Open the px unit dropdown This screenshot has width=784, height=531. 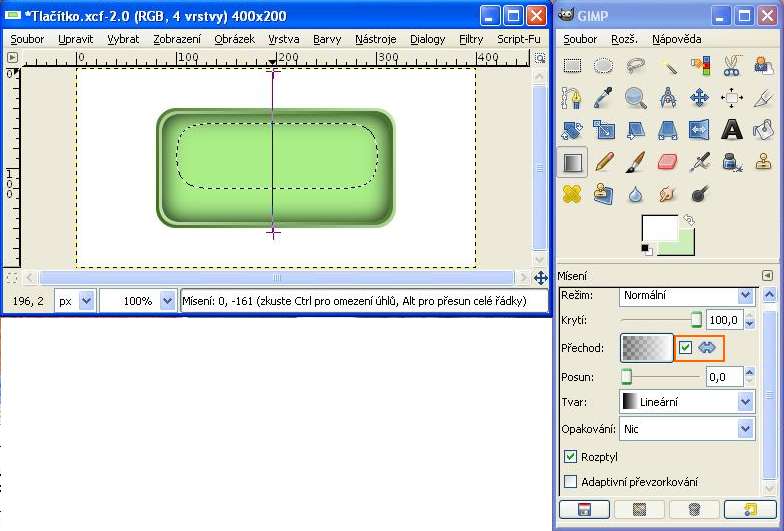coord(75,301)
